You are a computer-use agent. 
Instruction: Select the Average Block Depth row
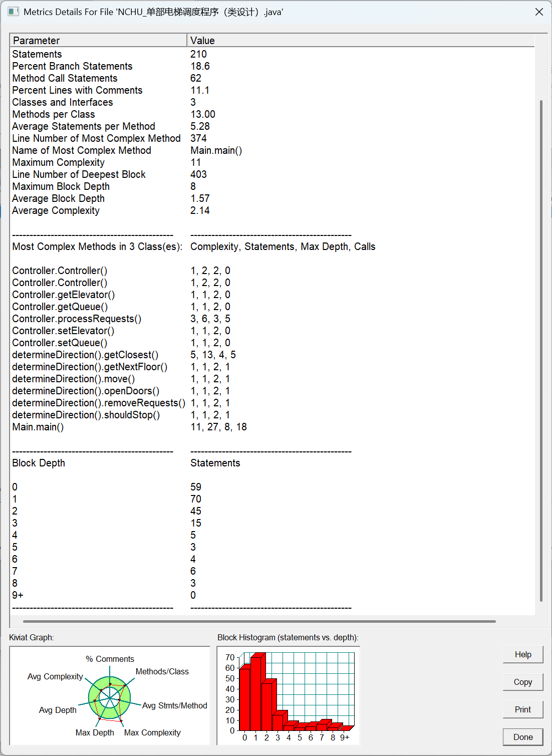pos(272,198)
